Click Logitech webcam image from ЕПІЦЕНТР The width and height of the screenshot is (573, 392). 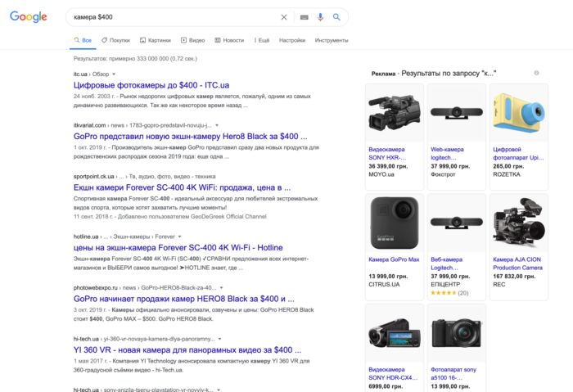coord(457,222)
